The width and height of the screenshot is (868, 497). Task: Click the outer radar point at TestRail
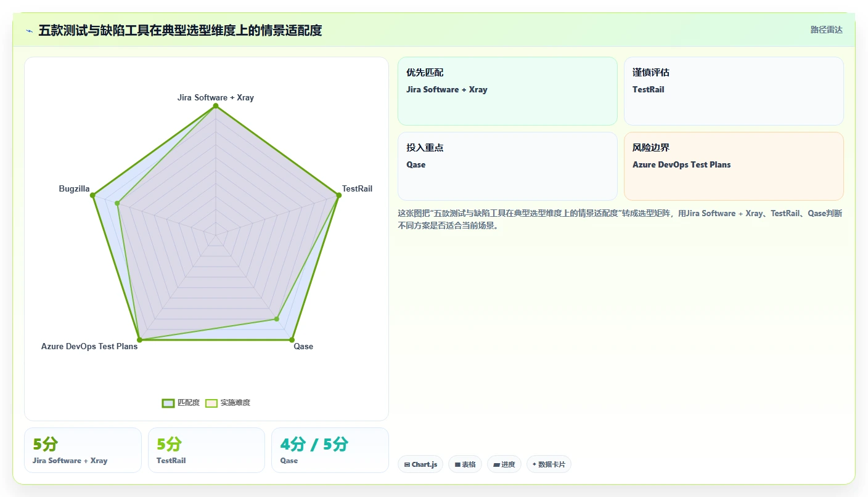[x=338, y=195]
